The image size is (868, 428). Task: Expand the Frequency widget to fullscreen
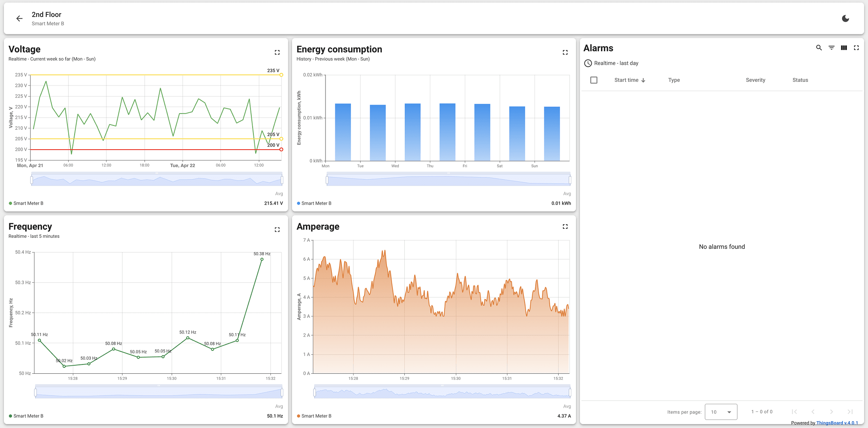point(277,230)
